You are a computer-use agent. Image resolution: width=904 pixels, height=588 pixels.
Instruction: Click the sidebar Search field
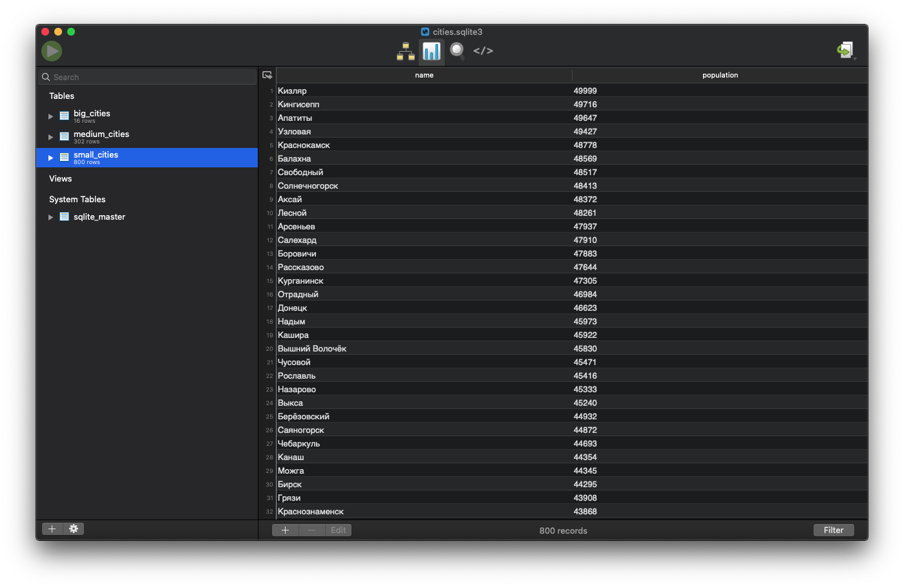point(147,77)
